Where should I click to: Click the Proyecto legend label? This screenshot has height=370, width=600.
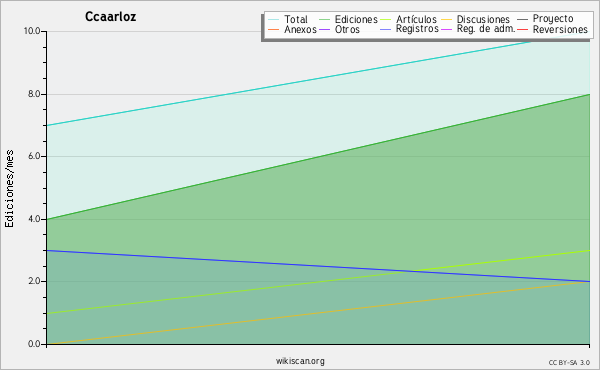(x=553, y=19)
